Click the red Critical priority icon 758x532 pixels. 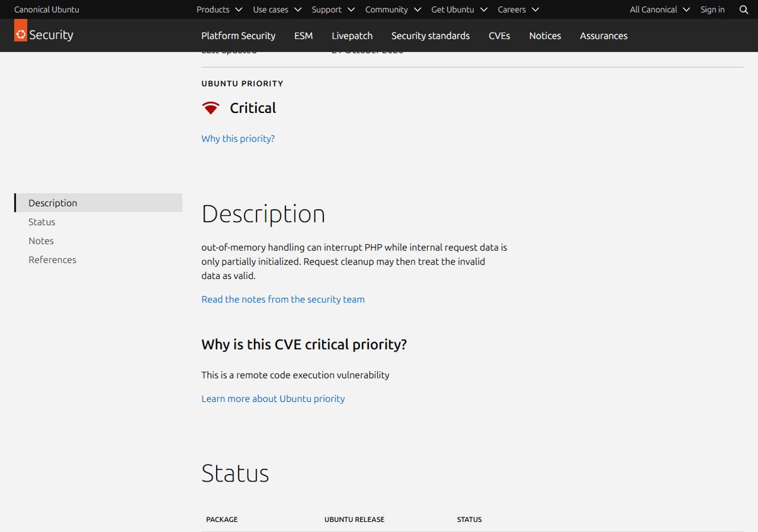coord(211,109)
